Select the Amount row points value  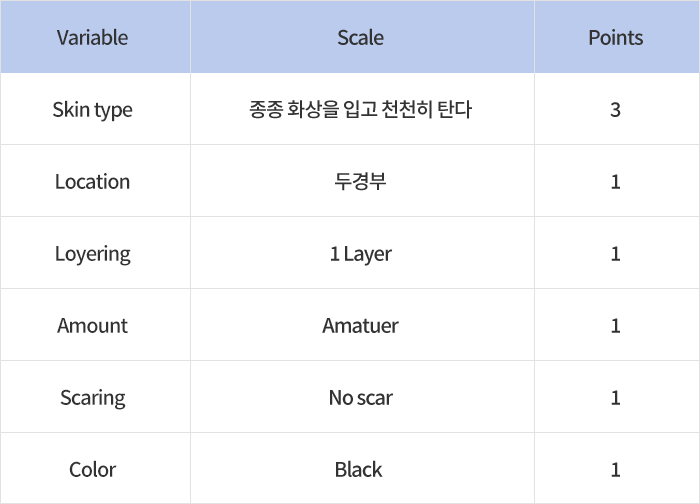pos(615,326)
